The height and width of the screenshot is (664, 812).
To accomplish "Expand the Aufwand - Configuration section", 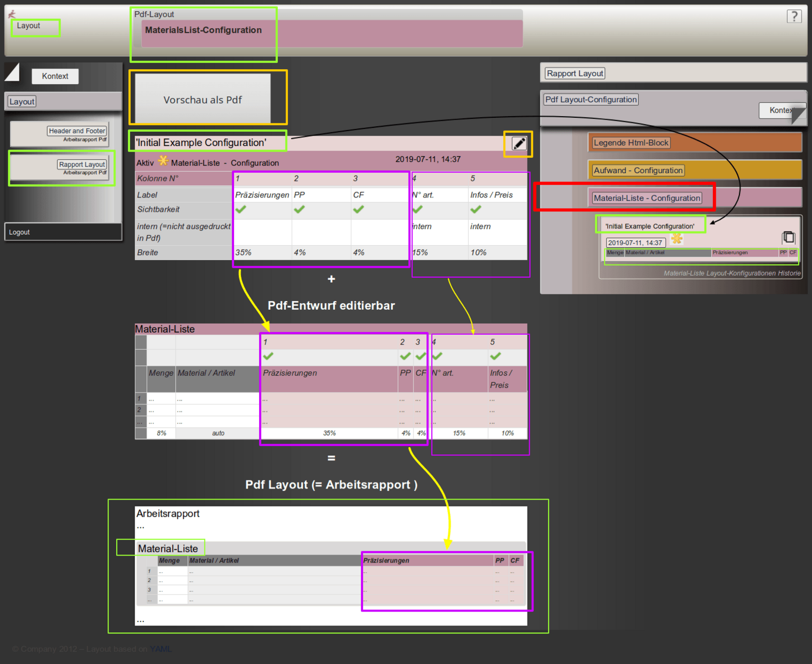I will coord(638,170).
